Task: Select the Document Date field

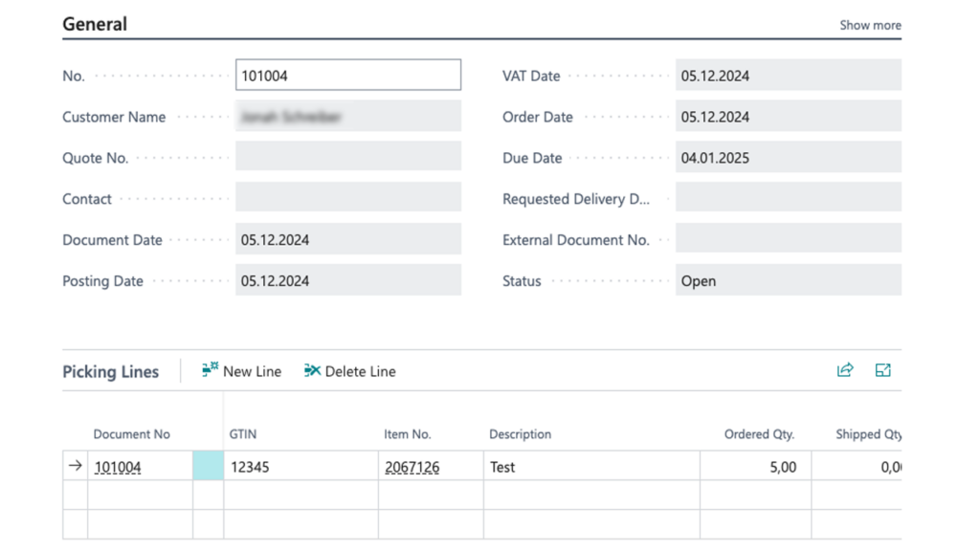Action: pos(348,239)
